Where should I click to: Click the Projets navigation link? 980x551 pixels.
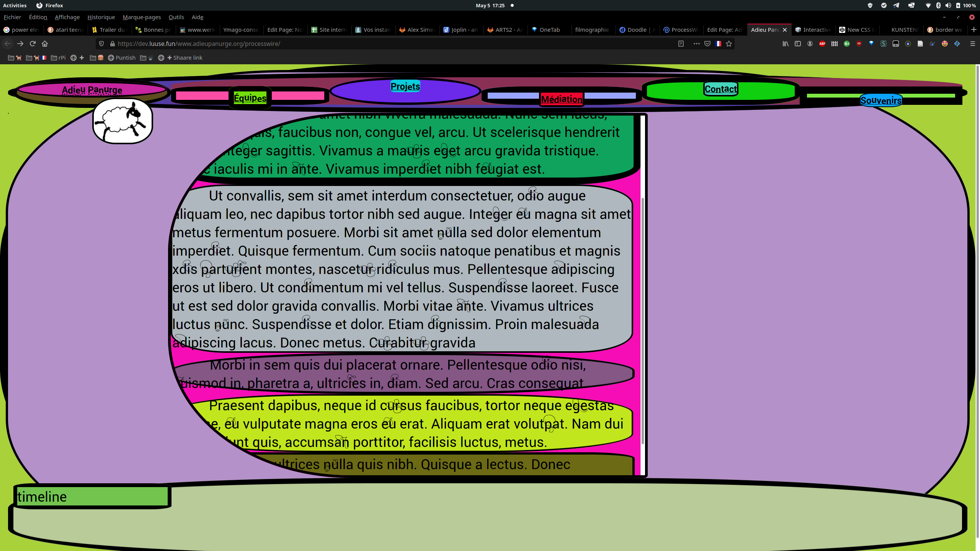pyautogui.click(x=405, y=86)
